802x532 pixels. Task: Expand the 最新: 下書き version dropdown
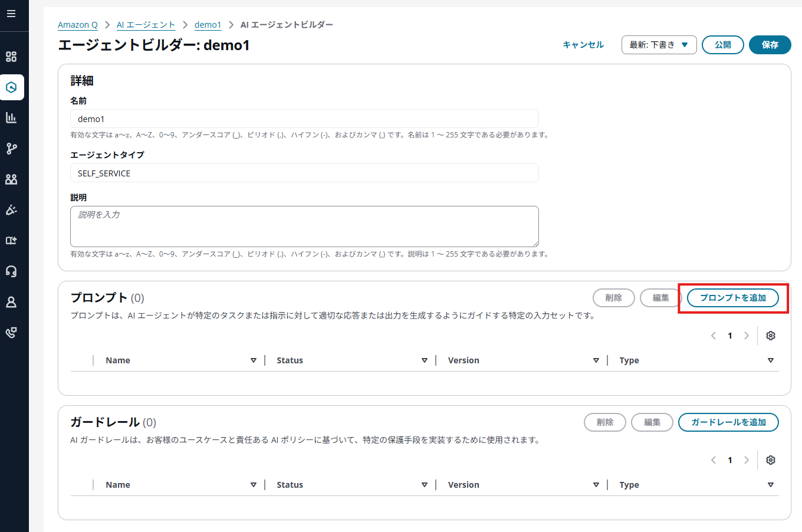point(659,45)
